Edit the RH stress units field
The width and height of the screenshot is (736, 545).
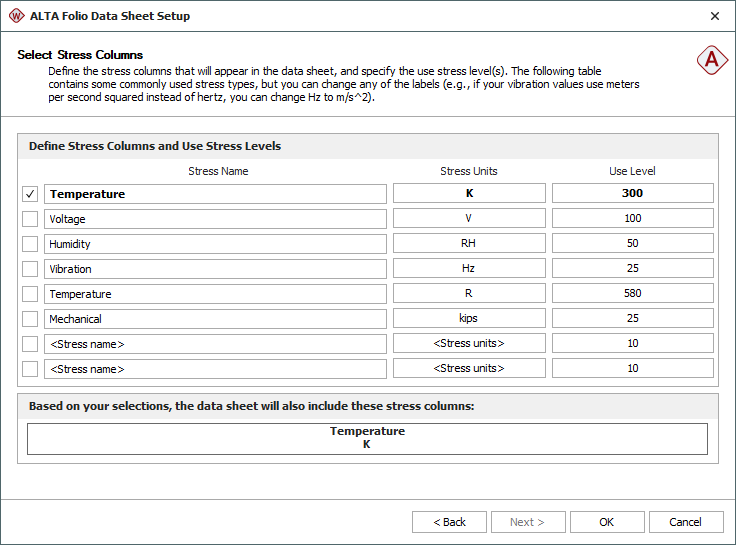coord(469,244)
